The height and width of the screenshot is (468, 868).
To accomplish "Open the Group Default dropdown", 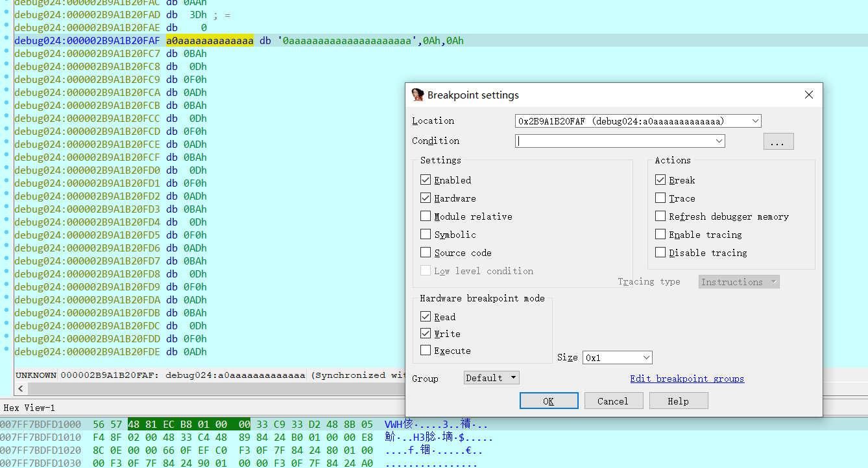I will [491, 378].
